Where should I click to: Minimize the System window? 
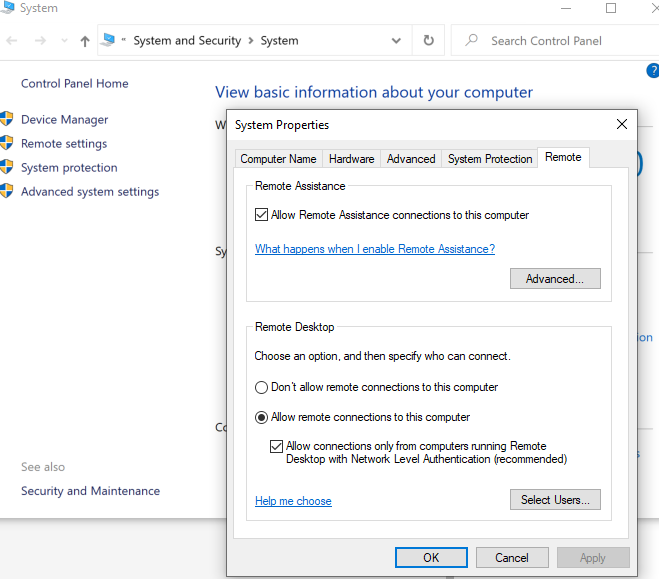566,8
